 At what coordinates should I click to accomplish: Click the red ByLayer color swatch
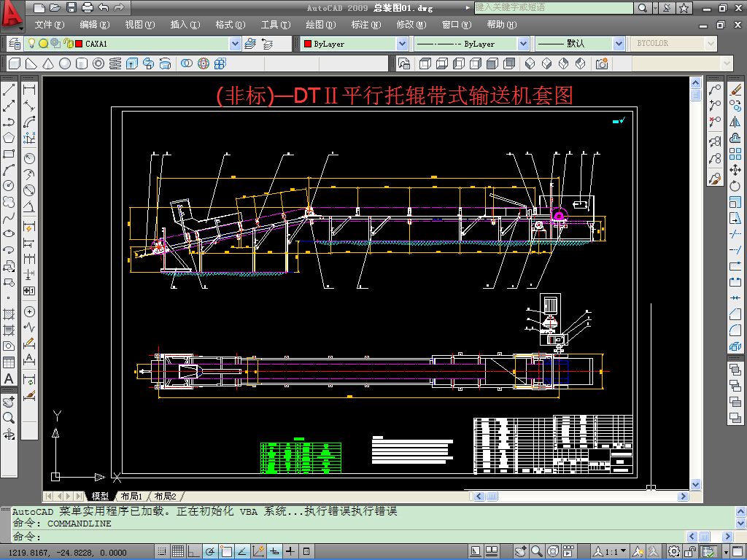pyautogui.click(x=308, y=44)
